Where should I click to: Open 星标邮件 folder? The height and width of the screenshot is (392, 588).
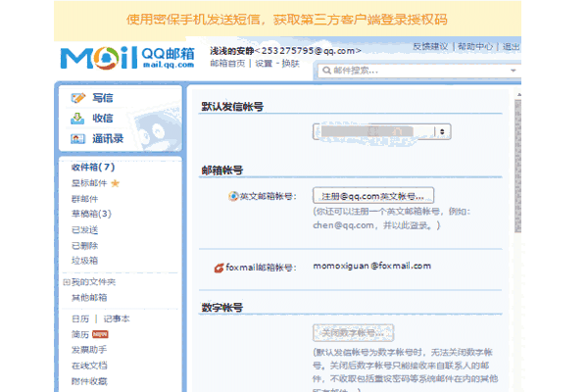pos(89,183)
